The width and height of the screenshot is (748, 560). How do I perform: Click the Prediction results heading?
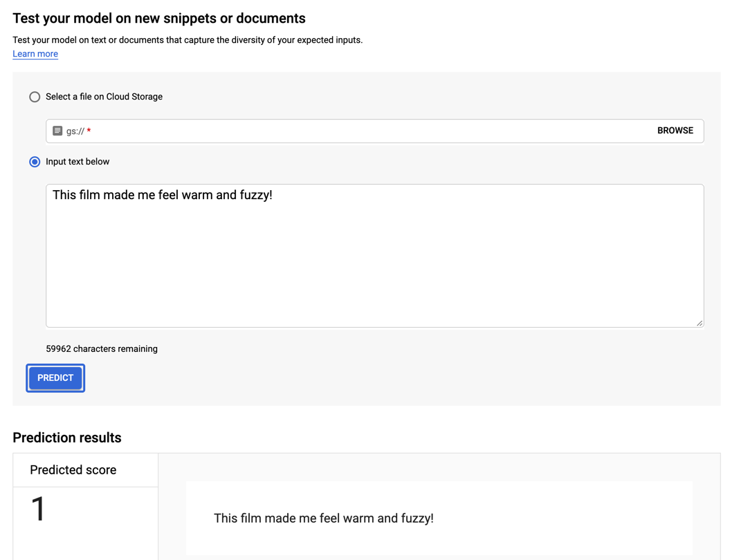(67, 438)
